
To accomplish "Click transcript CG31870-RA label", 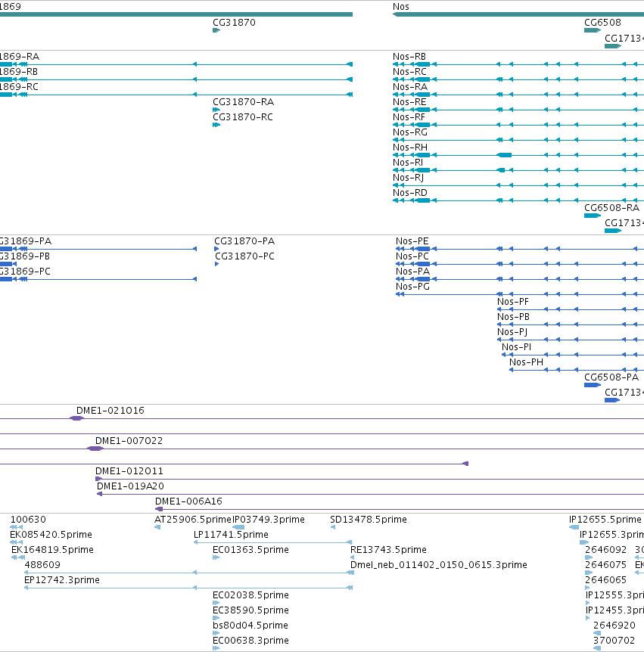I will (x=243, y=102).
